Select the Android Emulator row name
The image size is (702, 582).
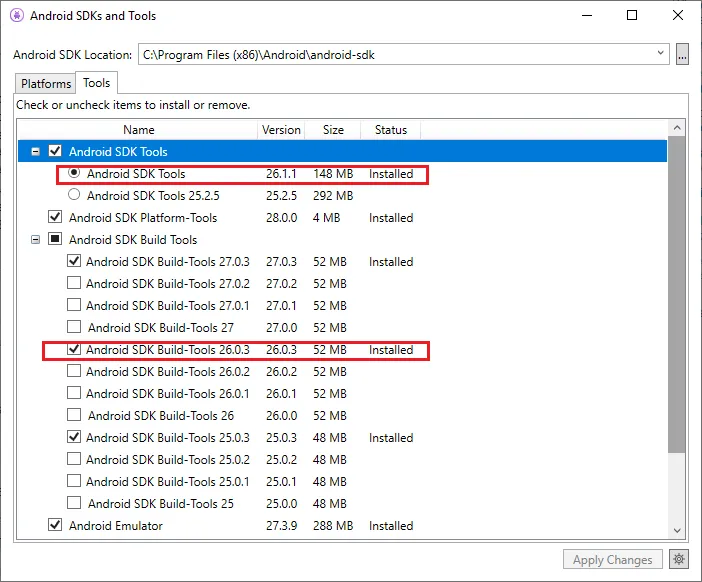pyautogui.click(x=116, y=526)
